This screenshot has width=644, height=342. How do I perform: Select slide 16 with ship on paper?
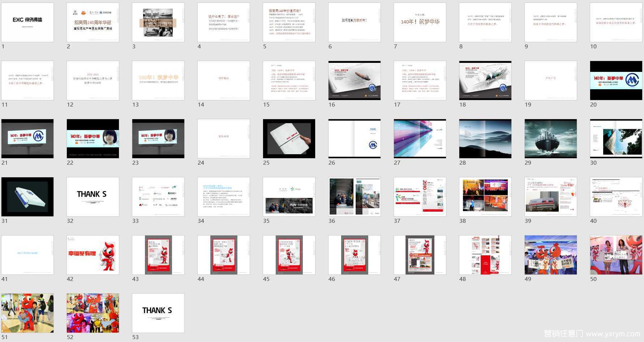355,81
